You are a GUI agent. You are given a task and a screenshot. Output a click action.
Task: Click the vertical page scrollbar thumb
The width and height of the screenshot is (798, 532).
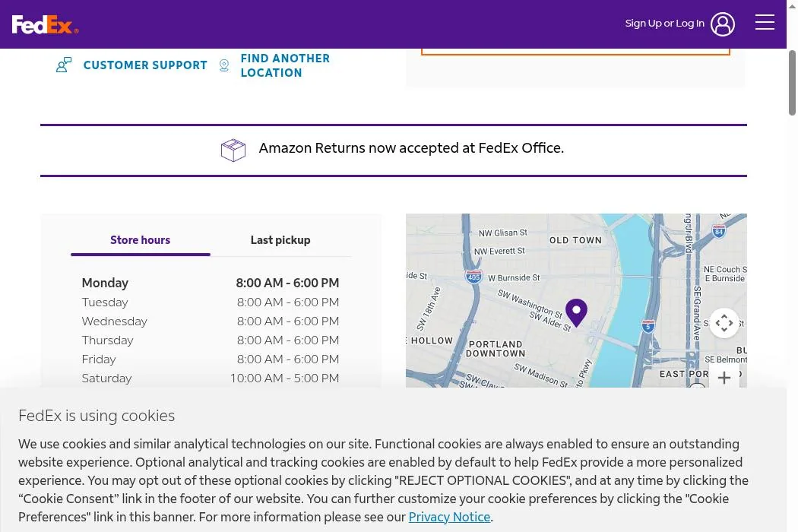792,83
